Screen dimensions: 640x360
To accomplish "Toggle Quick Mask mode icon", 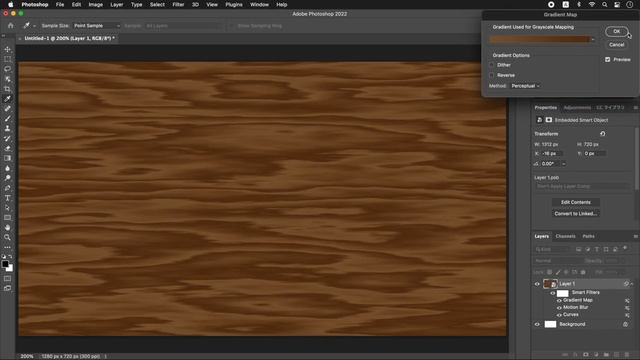I will 7,279.
